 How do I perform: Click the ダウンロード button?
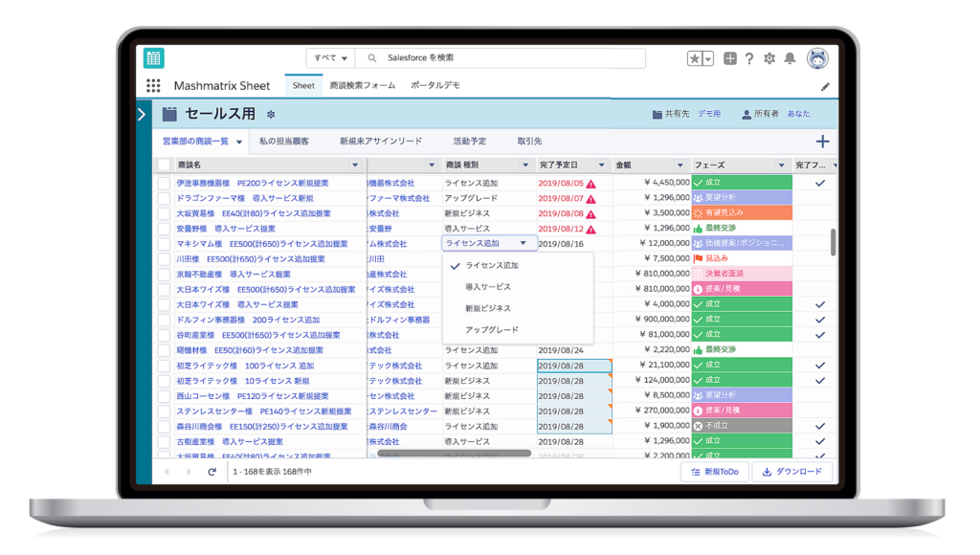click(792, 472)
